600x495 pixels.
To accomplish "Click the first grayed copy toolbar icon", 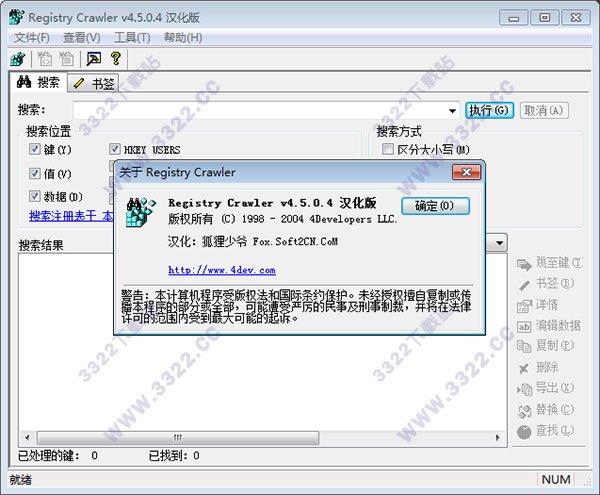I will pos(45,59).
